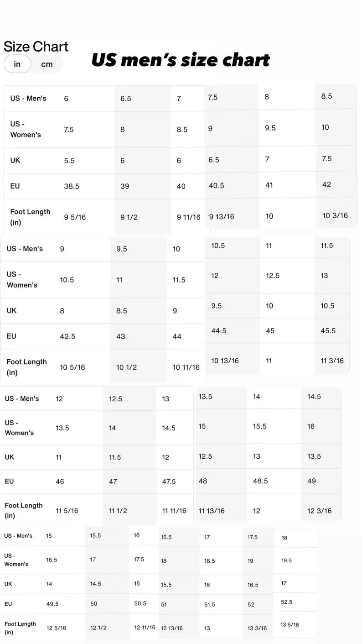Switch size chart units to cm
Screen dimensions: 362x644
47,64
